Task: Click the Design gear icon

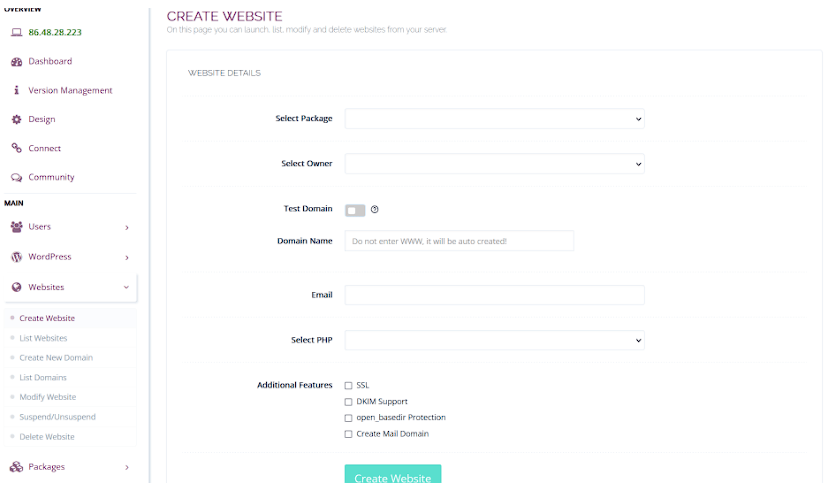Action: click(x=16, y=119)
